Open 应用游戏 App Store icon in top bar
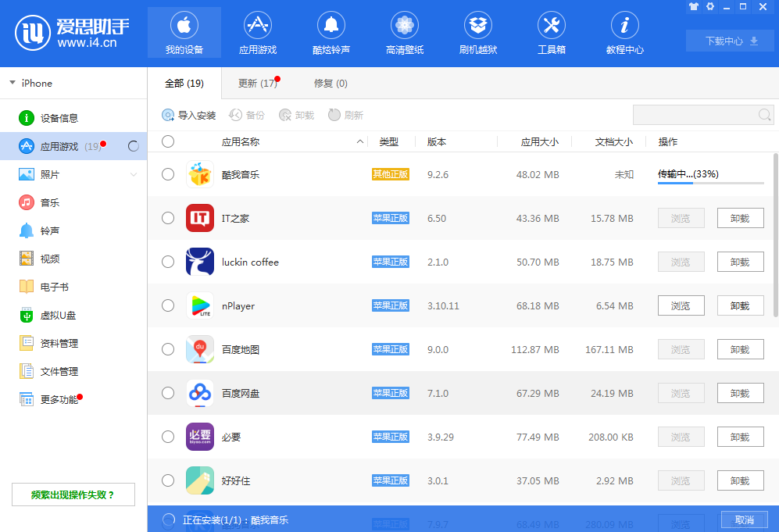 click(258, 25)
